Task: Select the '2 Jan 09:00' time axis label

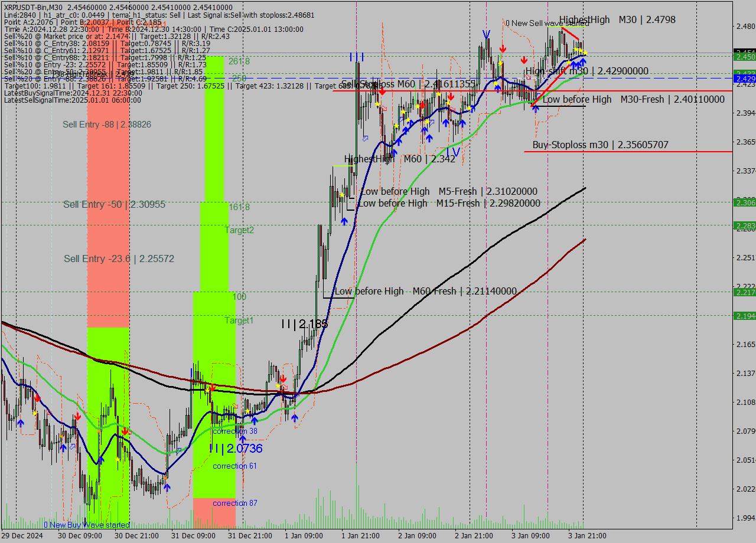Action: [418, 536]
